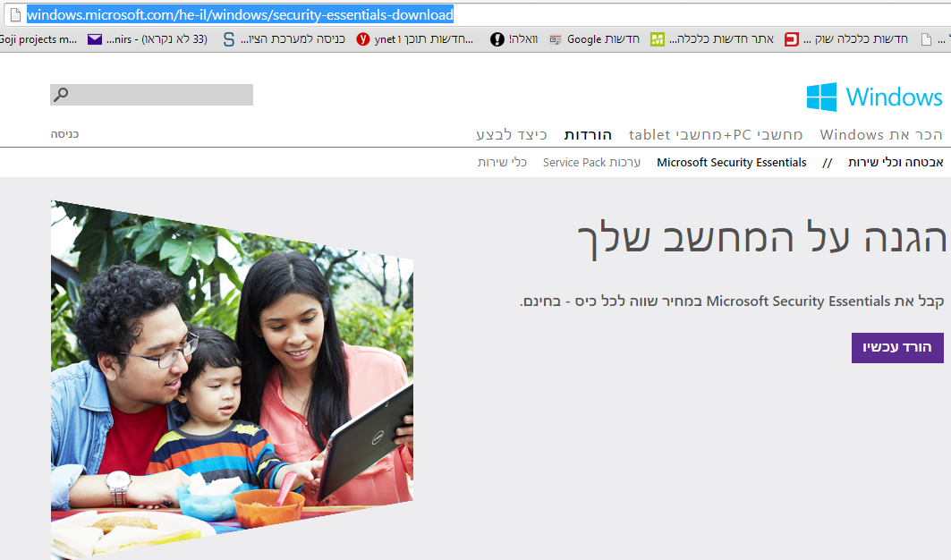Click the page icon beside the address URL
951x560 pixels.
pos(16,14)
